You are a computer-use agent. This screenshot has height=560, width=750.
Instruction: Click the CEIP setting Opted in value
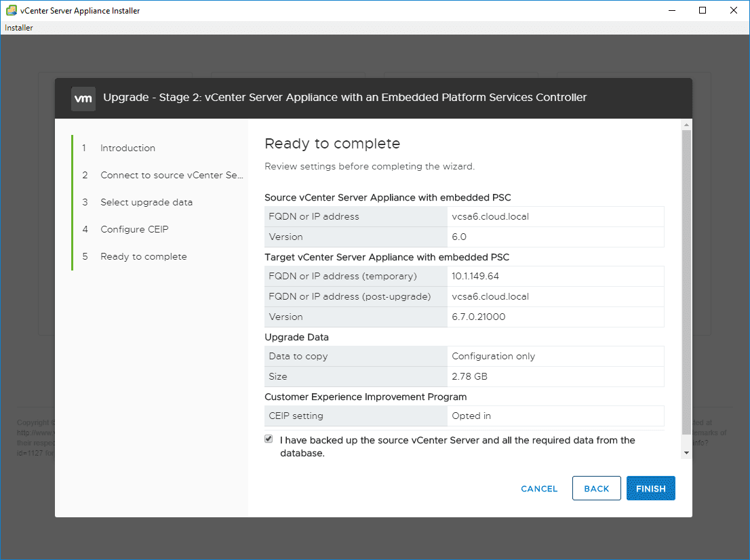pos(471,416)
